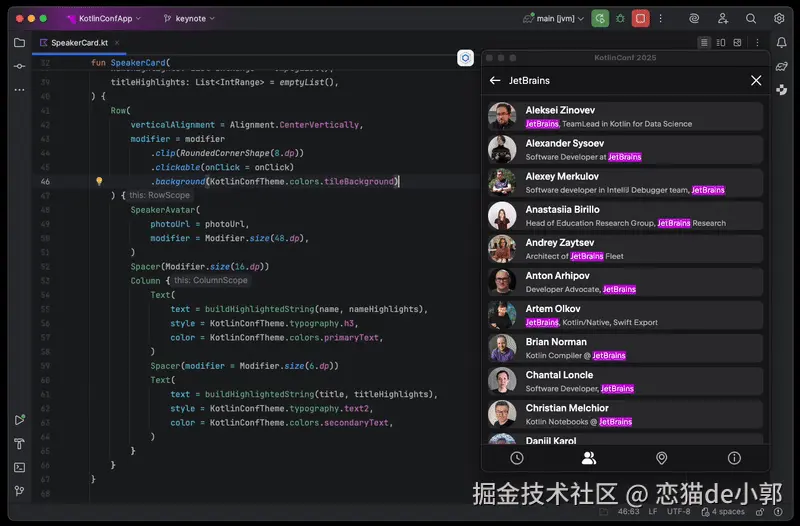Click Brian Norman avatar photo
Screen dimensions: 800x526
point(502,348)
